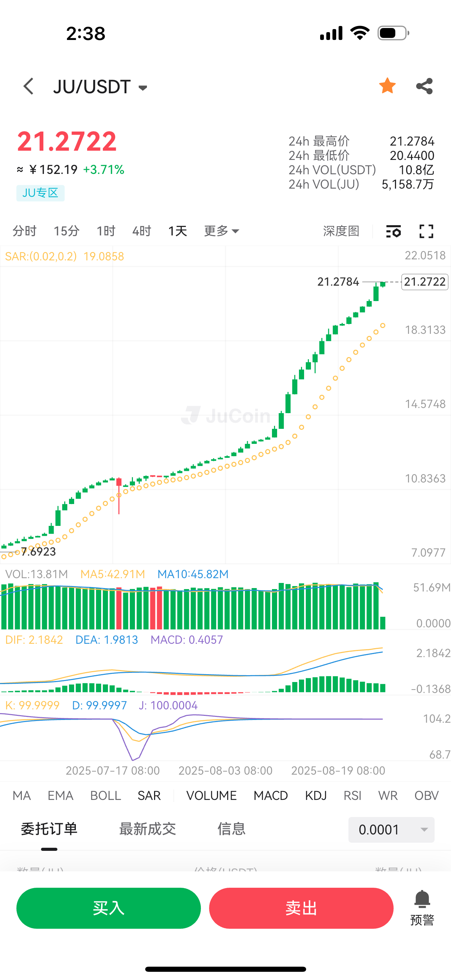Toggle the orange favorite star

click(x=387, y=86)
